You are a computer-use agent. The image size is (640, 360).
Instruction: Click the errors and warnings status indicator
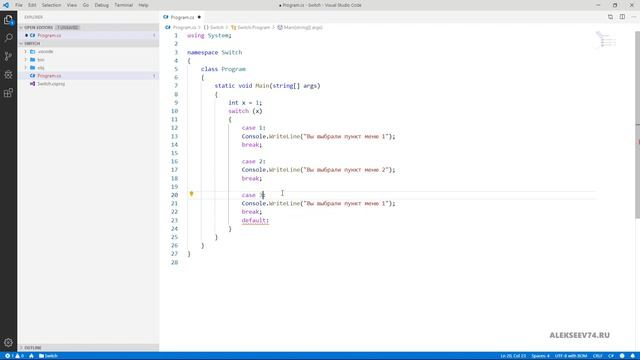(x=14, y=356)
